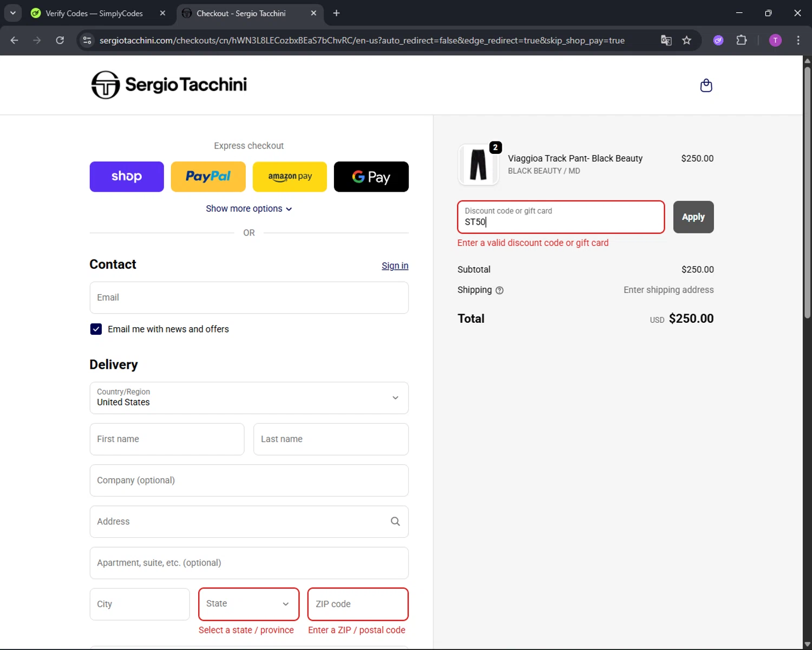Click the browser forward arrow
Screen dimensions: 812x650
tap(37, 40)
